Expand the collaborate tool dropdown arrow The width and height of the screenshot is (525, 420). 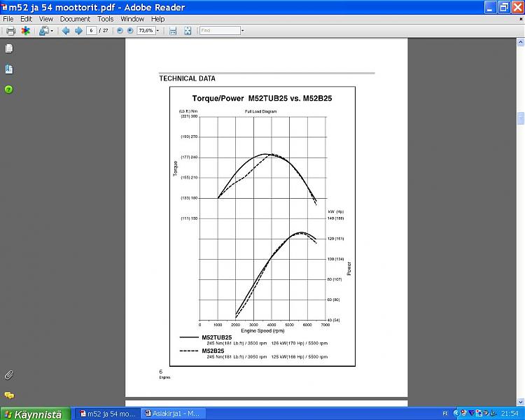(x=52, y=31)
